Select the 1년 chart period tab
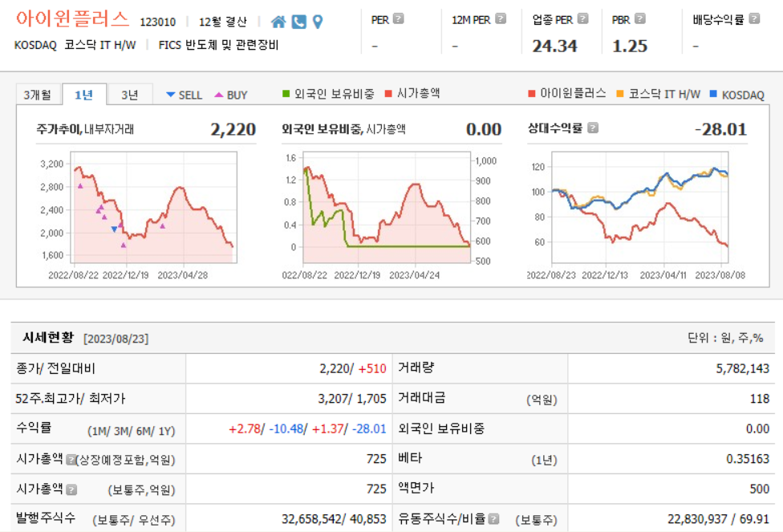783x532 pixels. pyautogui.click(x=84, y=95)
